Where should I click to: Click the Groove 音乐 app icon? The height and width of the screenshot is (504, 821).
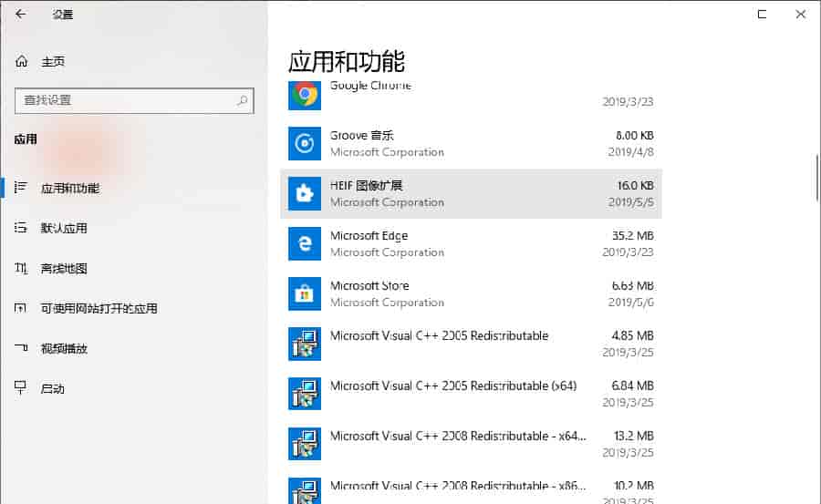click(x=305, y=143)
